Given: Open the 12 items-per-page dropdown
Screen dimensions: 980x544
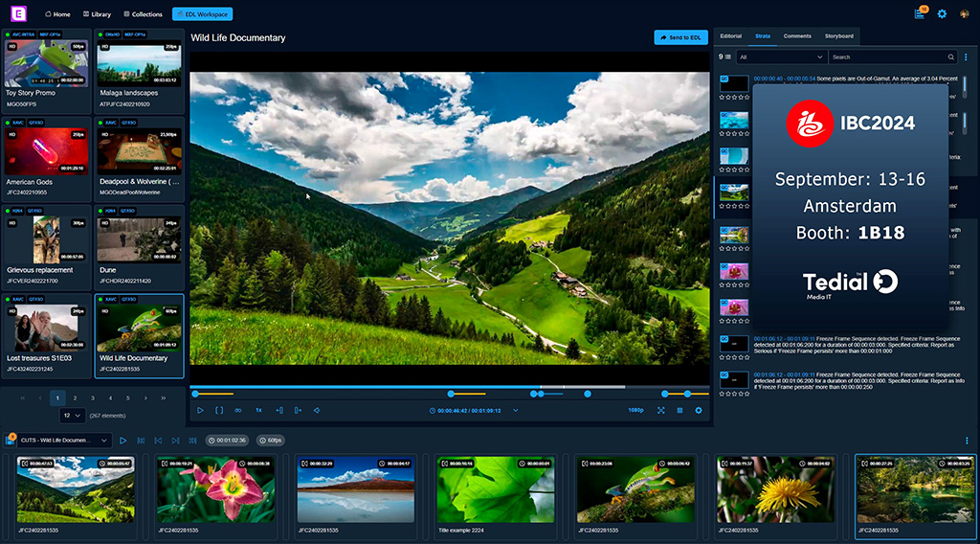Looking at the screenshot, I should (72, 416).
